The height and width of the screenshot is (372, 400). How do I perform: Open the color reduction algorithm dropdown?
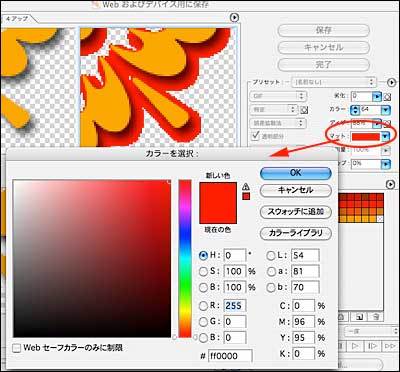(x=273, y=109)
